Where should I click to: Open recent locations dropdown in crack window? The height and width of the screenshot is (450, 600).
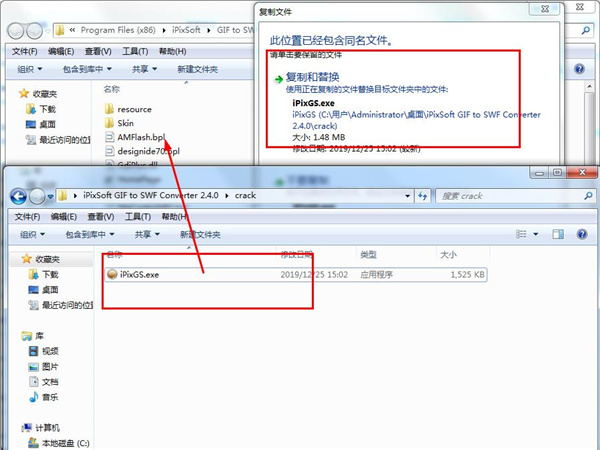[x=50, y=197]
